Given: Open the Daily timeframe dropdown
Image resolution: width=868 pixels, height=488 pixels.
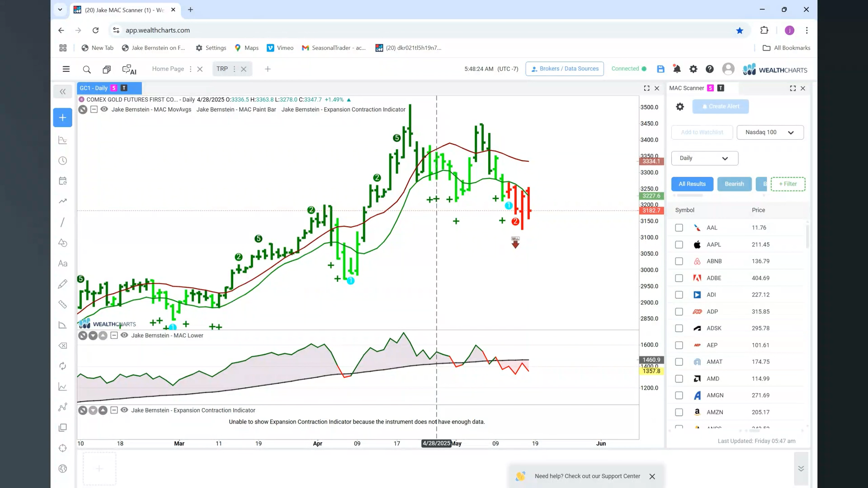Looking at the screenshot, I should (704, 158).
